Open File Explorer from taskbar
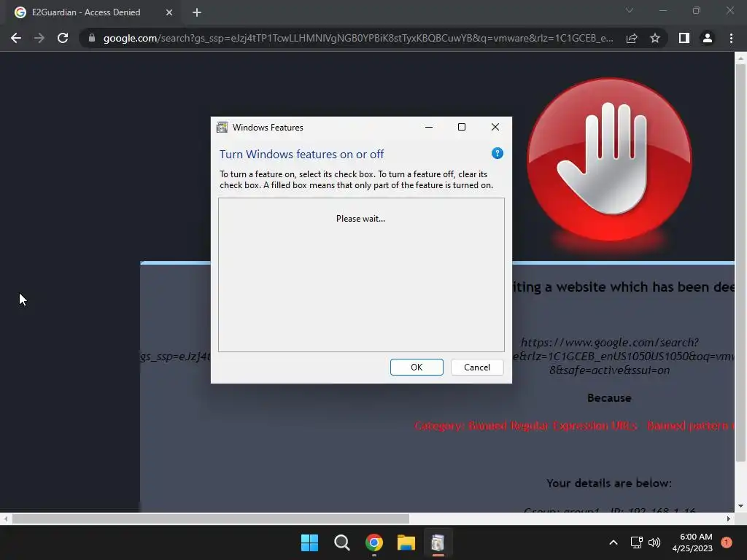 [406, 542]
